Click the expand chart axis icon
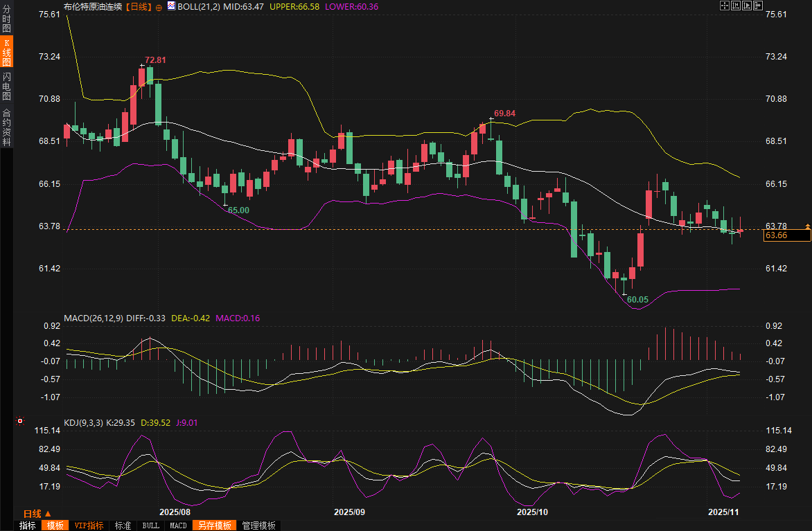This screenshot has width=812, height=531. point(747,6)
